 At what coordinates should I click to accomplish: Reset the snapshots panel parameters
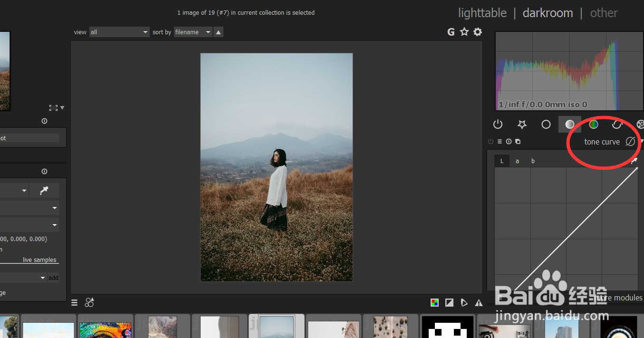point(44,121)
